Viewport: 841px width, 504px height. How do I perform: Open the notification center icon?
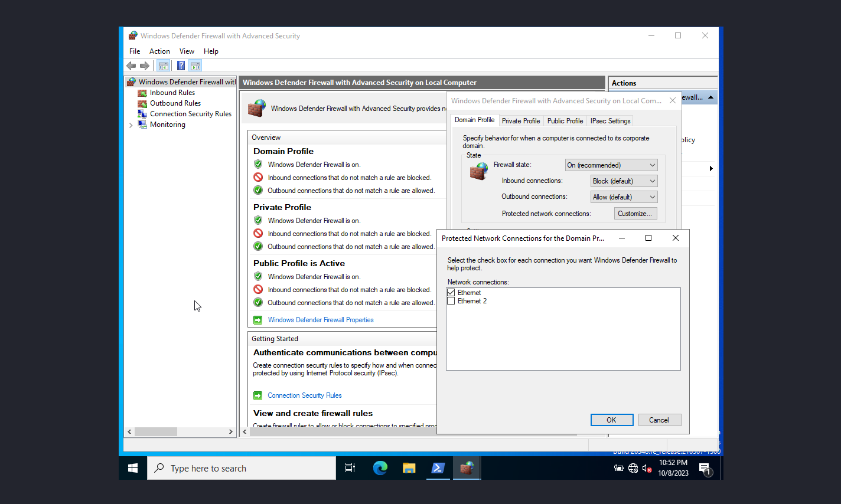coord(705,469)
